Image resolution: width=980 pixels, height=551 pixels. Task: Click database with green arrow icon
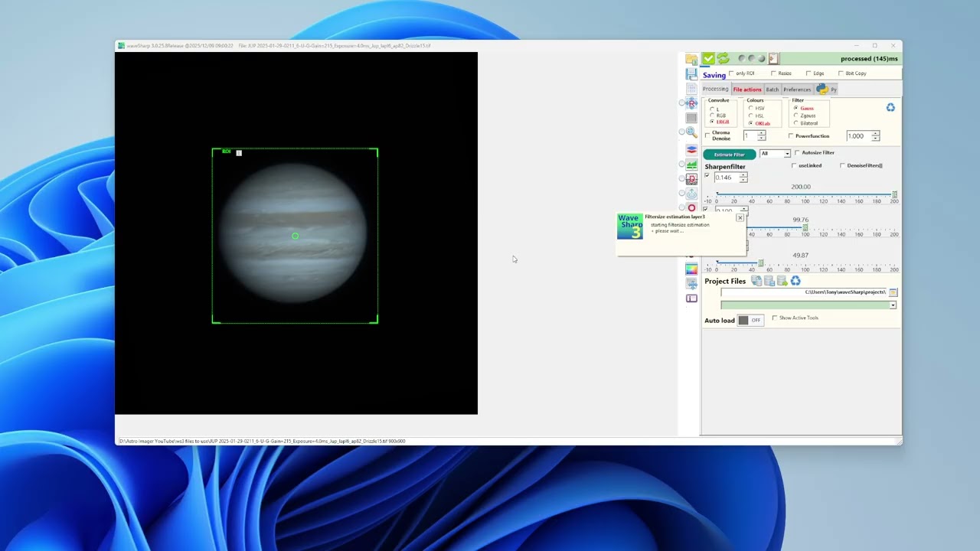[782, 281]
